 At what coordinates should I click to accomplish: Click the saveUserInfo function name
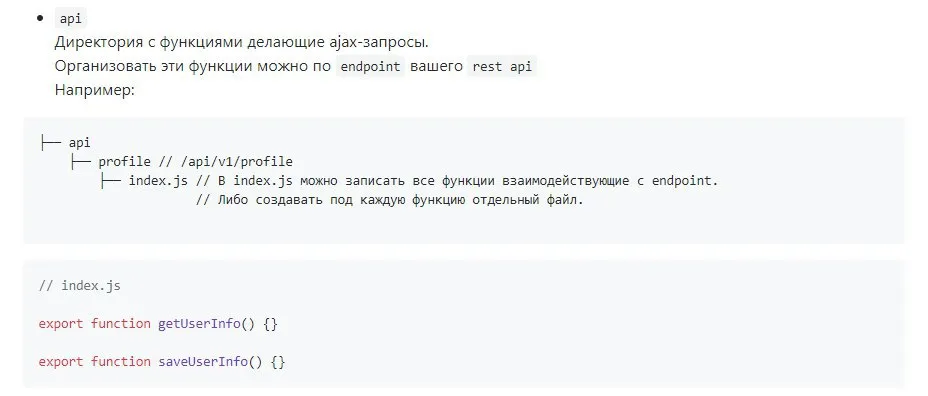tap(202, 362)
